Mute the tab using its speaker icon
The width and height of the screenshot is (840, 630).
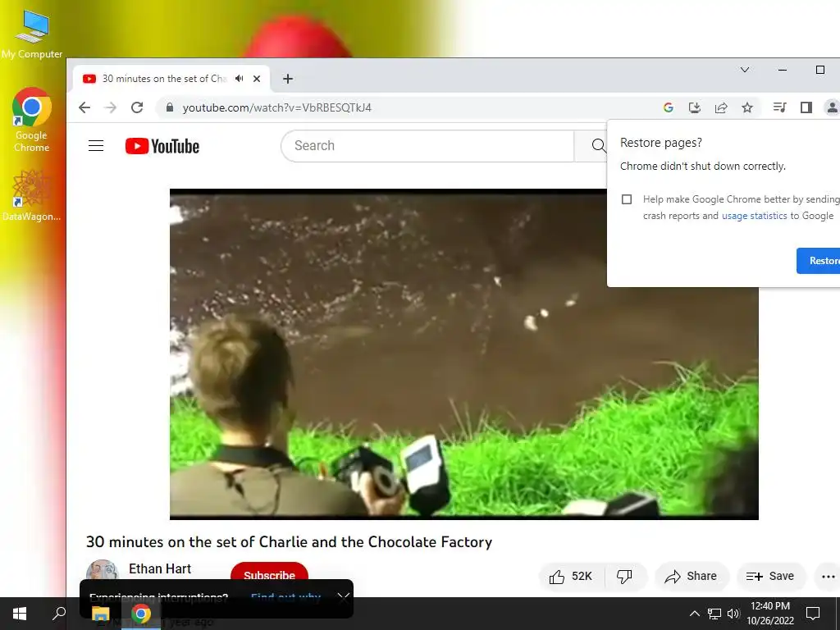(x=240, y=79)
